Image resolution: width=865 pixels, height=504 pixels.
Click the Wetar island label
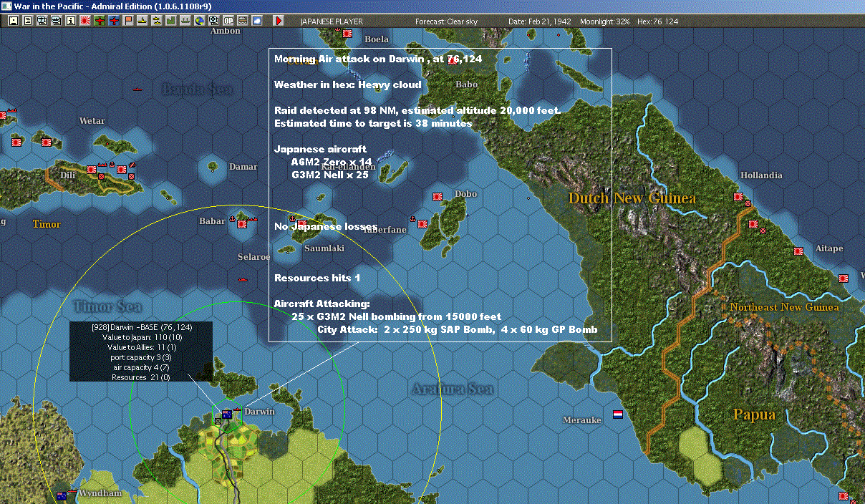click(92, 122)
